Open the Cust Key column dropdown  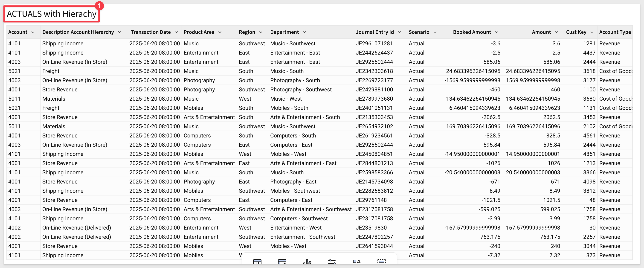pos(592,32)
